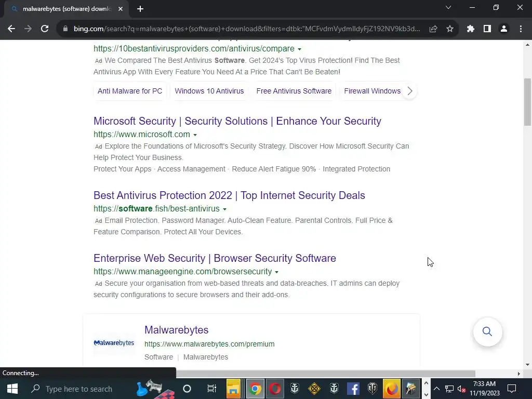Screen dimensions: 532x399
Task: Click the address bar URL
Action: (247, 29)
